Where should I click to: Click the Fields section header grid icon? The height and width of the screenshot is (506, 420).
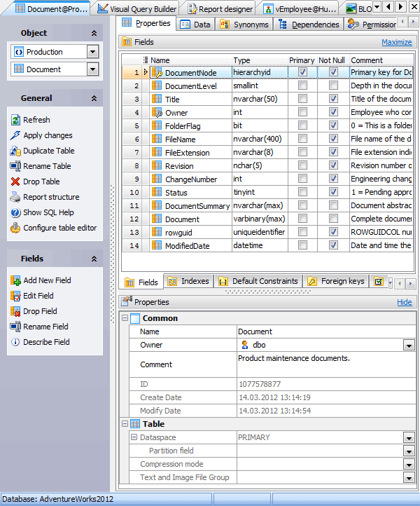[127, 42]
